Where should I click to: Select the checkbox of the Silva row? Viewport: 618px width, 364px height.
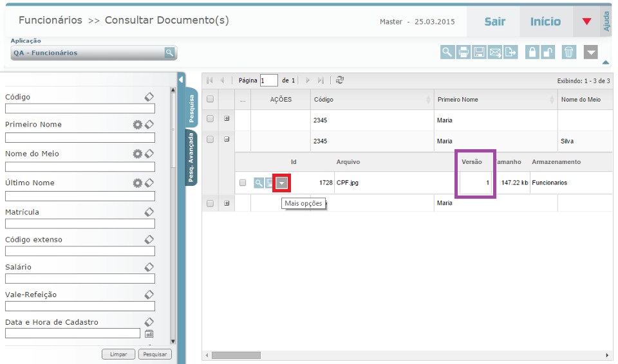point(210,140)
